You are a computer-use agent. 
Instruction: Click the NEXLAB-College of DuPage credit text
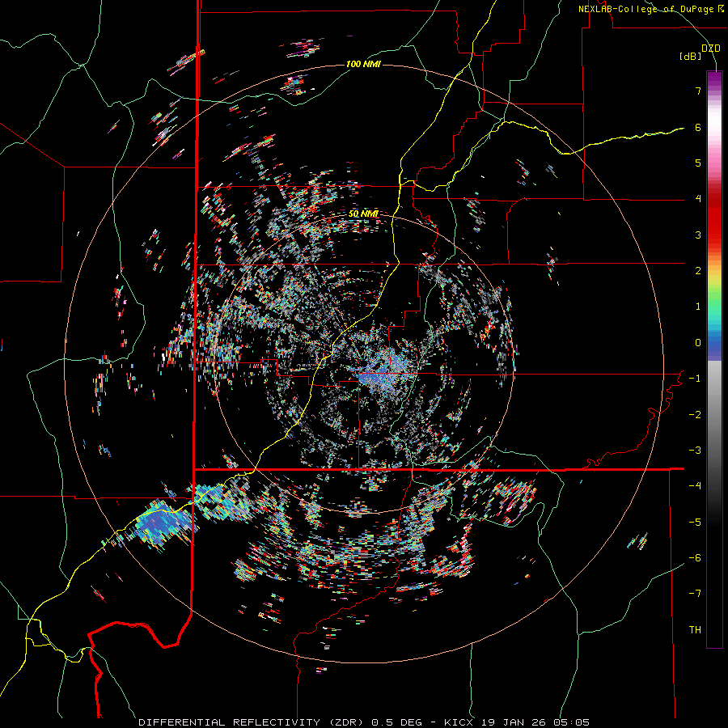click(650, 9)
